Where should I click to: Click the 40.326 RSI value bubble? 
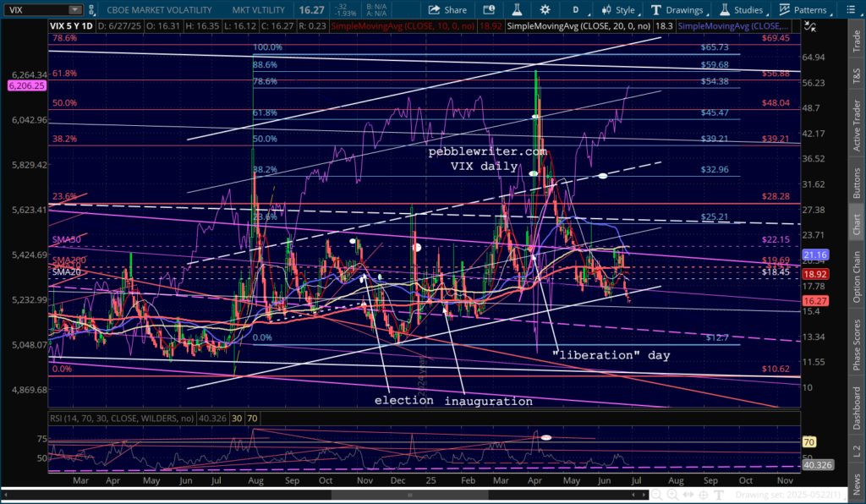point(818,465)
